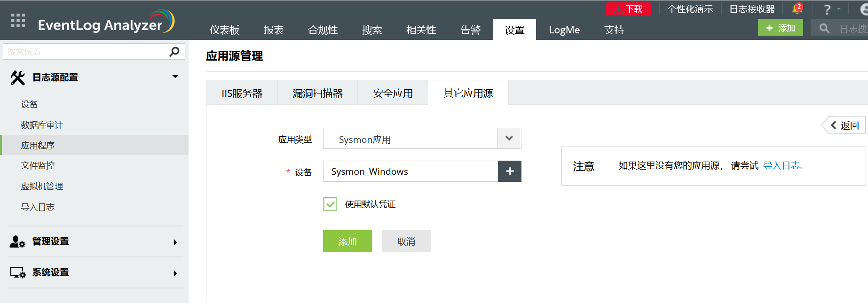Click the 返回 back button
This screenshot has height=303, width=868.
844,125
